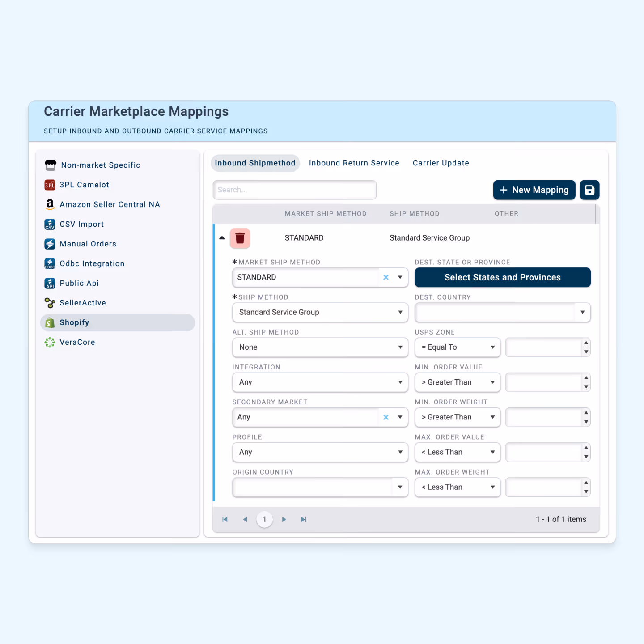Open the Ship Method Standard Service Group dropdown
Image resolution: width=644 pixels, height=644 pixels.
pyautogui.click(x=320, y=312)
